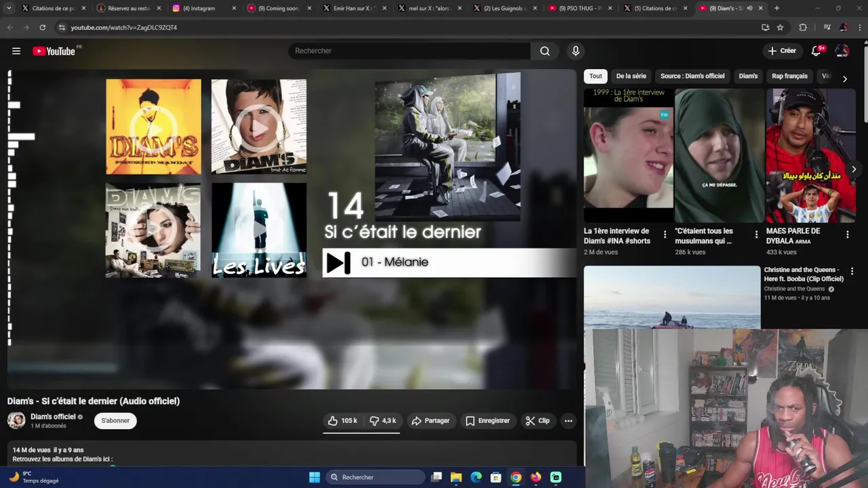Switch to the Réservez au resta tab
The height and width of the screenshot is (488, 868).
pyautogui.click(x=129, y=8)
